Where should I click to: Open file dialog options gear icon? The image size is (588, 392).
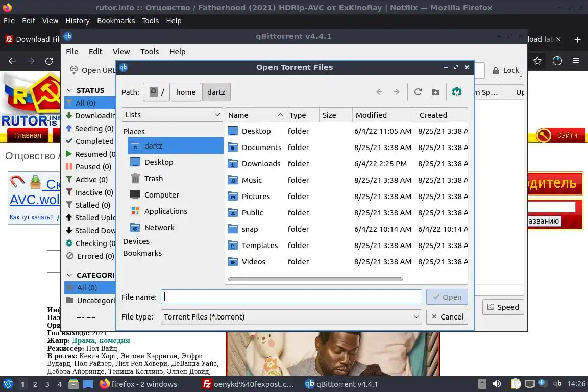click(456, 92)
